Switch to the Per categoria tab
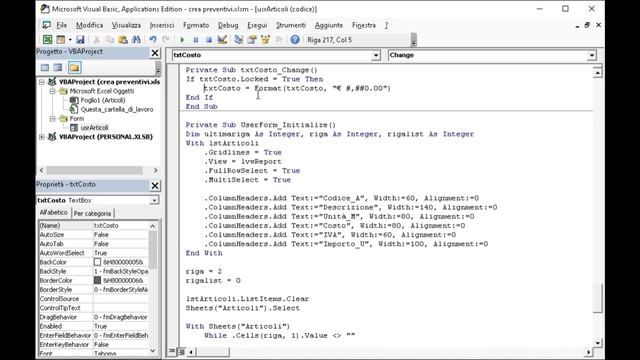The image size is (640, 360). click(x=92, y=213)
